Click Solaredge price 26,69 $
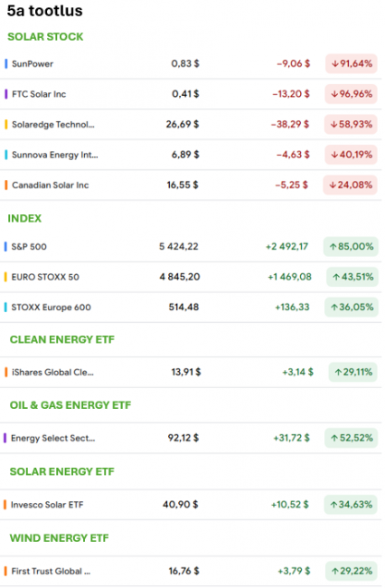The width and height of the screenshot is (385, 588). tap(183, 125)
